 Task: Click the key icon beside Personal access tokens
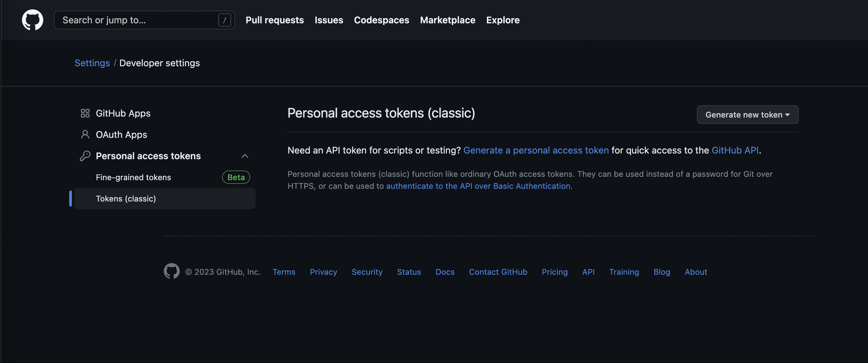(x=85, y=156)
